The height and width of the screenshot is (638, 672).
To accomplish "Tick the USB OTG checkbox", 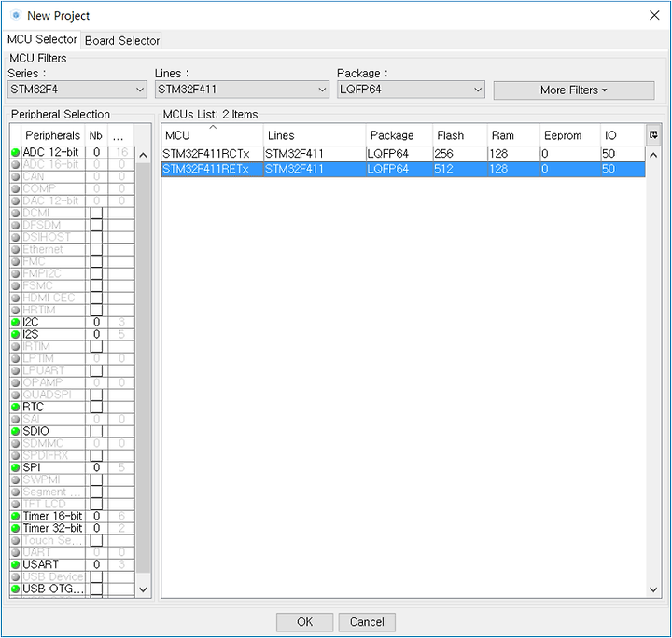I will tap(96, 589).
